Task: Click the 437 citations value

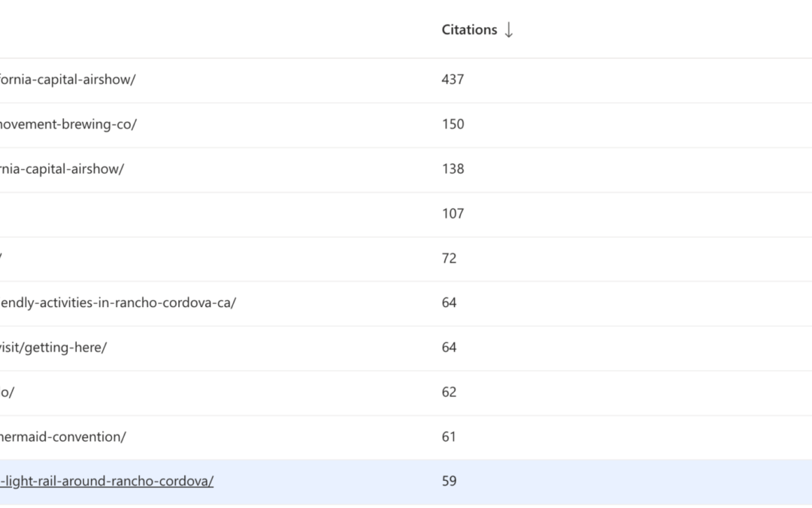Action: point(453,79)
